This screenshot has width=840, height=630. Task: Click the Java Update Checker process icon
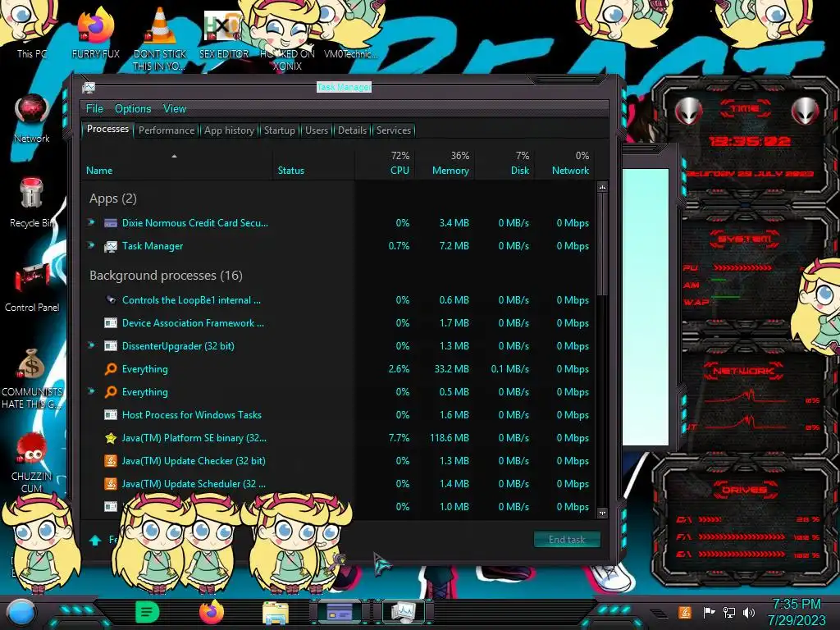pyautogui.click(x=111, y=461)
